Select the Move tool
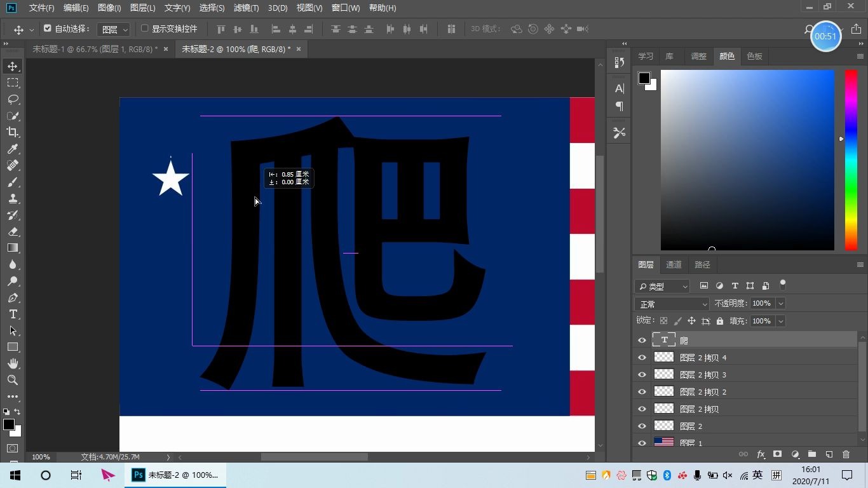 (13, 66)
